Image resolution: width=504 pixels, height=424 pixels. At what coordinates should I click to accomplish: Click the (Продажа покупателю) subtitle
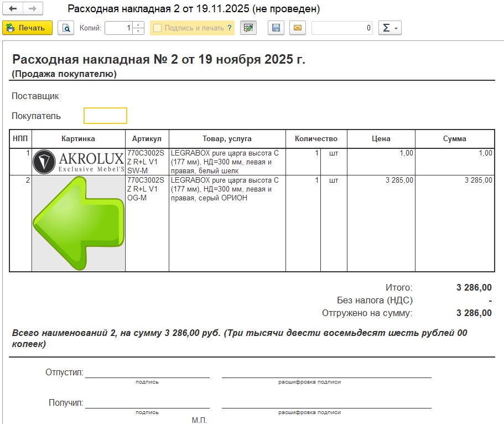[64, 74]
